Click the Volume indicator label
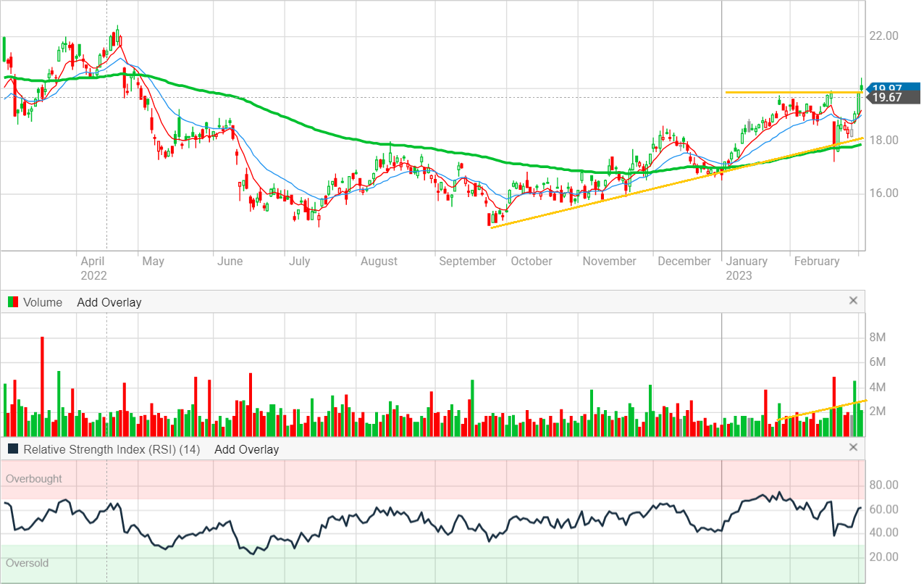The width and height of the screenshot is (924, 584). 43,302
